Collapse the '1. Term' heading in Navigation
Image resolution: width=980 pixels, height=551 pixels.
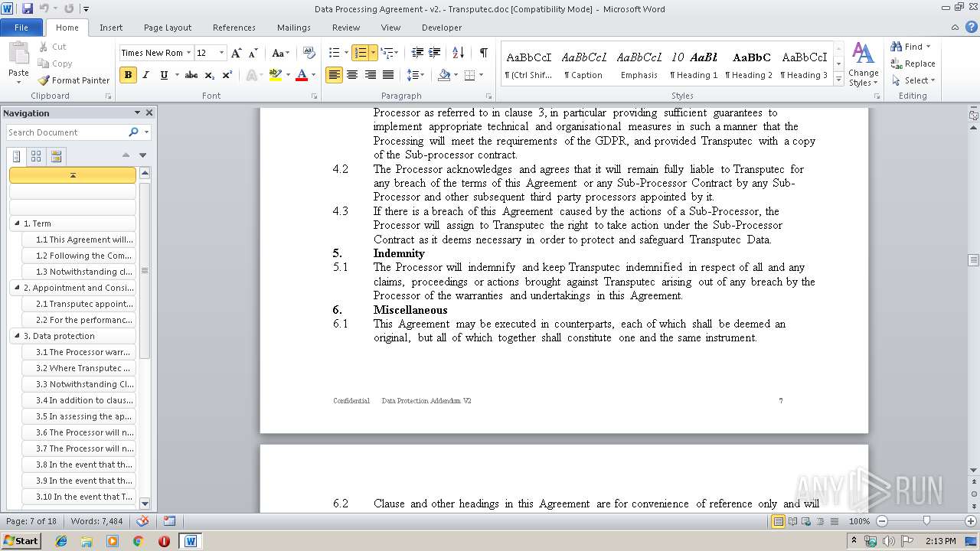tap(16, 223)
